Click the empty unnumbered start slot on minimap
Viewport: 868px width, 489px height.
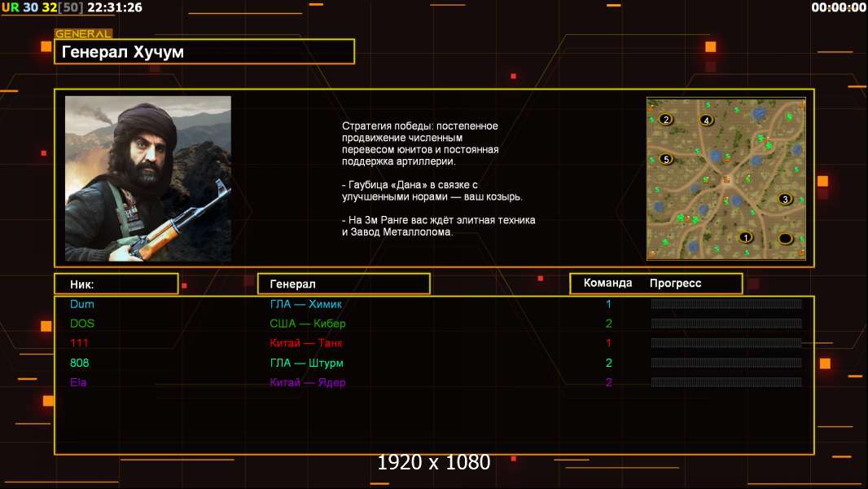pyautogui.click(x=785, y=239)
